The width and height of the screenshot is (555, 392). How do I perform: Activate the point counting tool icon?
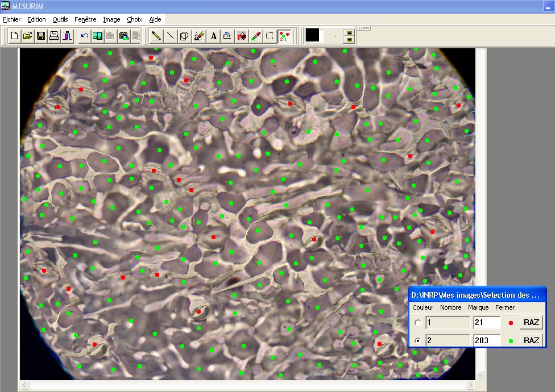click(285, 36)
